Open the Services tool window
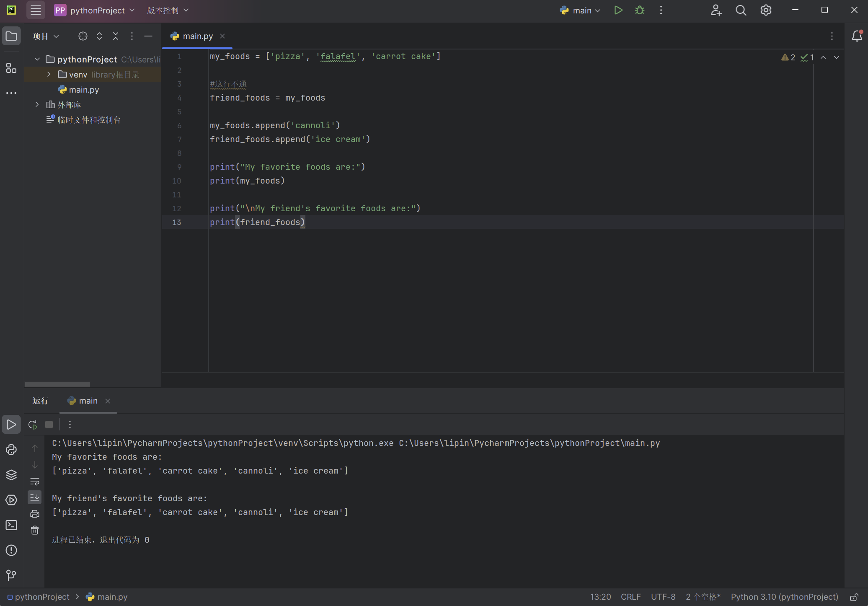The width and height of the screenshot is (868, 606). (11, 500)
